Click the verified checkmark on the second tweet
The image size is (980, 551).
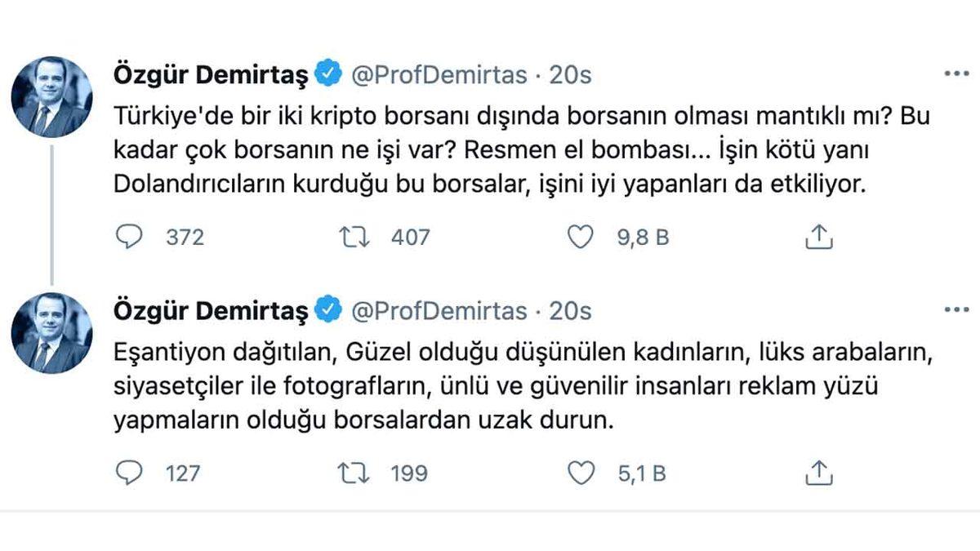tap(327, 310)
